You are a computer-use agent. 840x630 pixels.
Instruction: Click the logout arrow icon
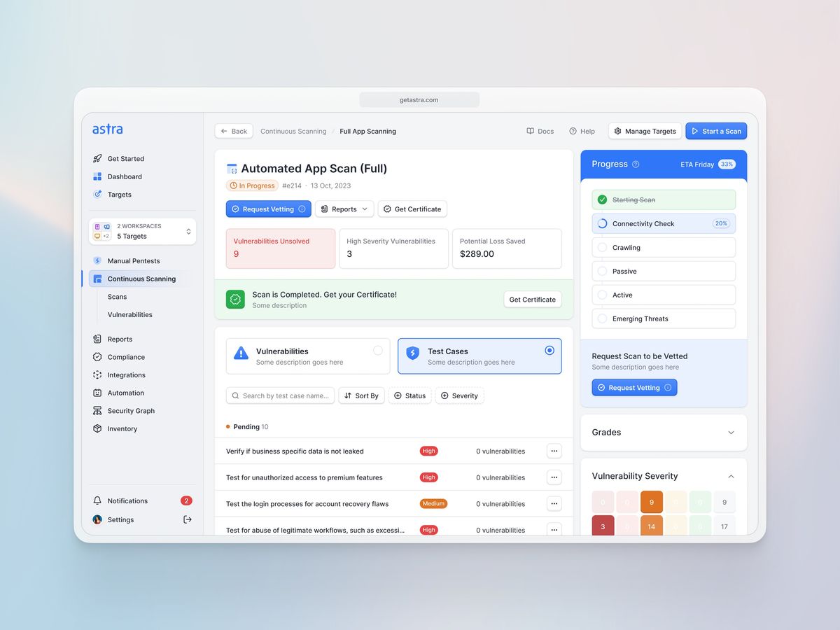tap(188, 519)
